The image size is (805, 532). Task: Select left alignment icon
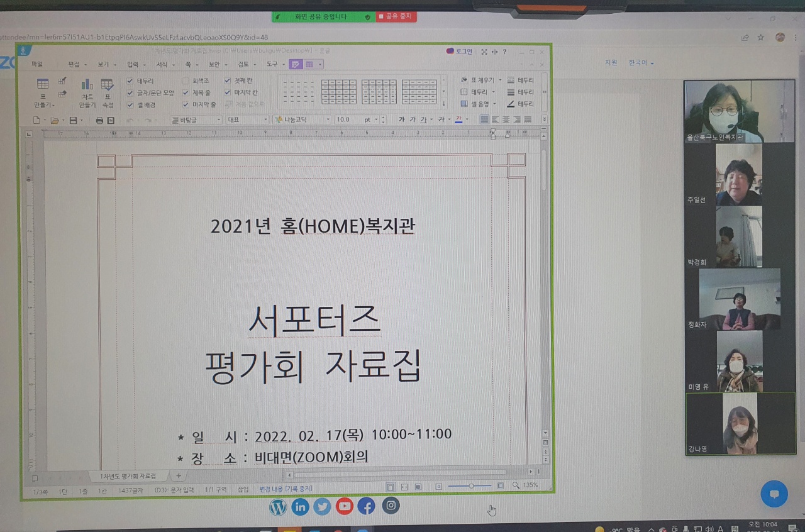tap(495, 119)
